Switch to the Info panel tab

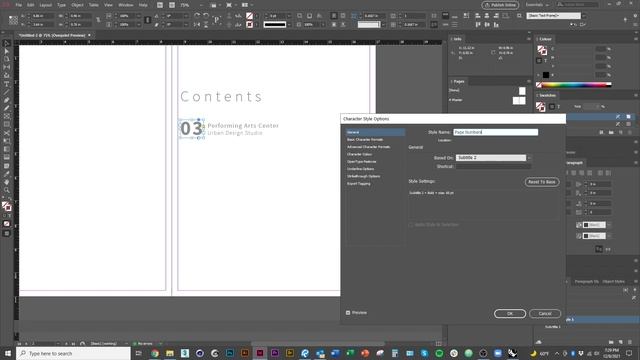click(x=457, y=39)
